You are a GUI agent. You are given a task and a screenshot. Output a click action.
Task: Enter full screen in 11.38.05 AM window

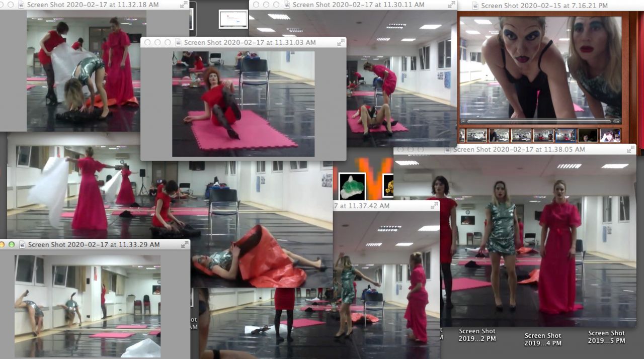(630, 150)
